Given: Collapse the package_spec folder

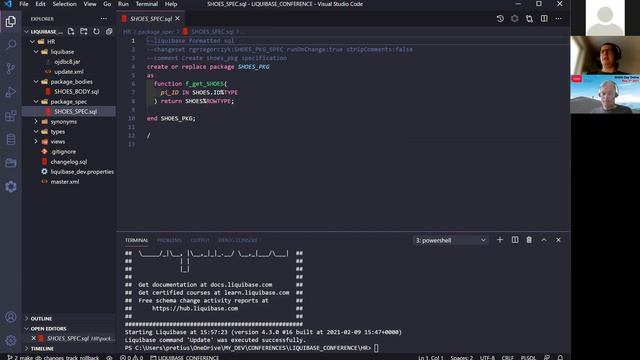Looking at the screenshot, I should [x=36, y=102].
